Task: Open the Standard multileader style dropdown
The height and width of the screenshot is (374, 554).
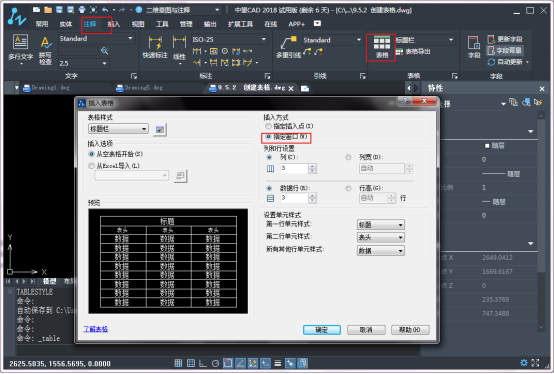Action: pos(332,40)
